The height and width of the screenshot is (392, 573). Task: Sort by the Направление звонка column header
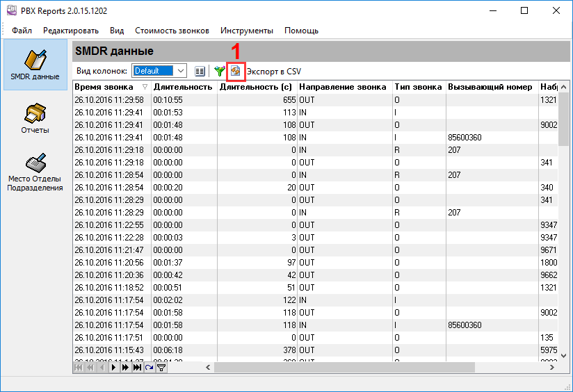click(345, 87)
